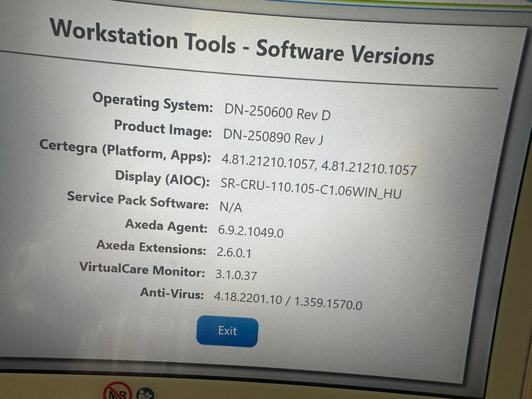Select the value DN-250600 Rev D
This screenshot has width=532, height=399.
pyautogui.click(x=277, y=112)
